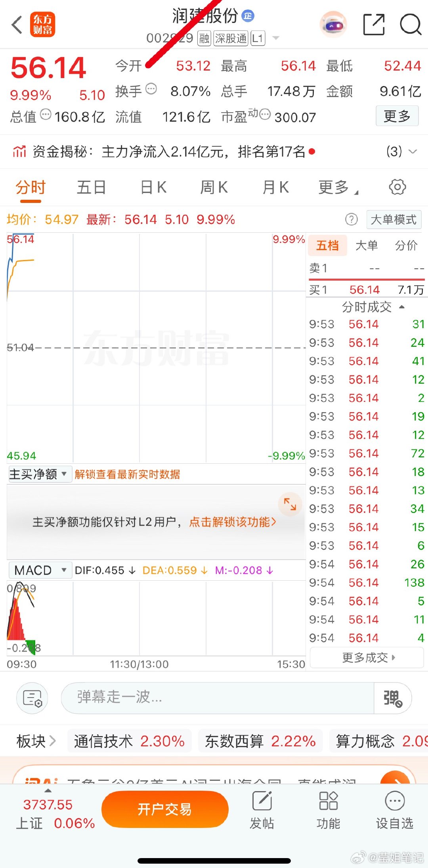The width and height of the screenshot is (428, 868).
Task: Tap the L1 level badge
Action: click(258, 38)
